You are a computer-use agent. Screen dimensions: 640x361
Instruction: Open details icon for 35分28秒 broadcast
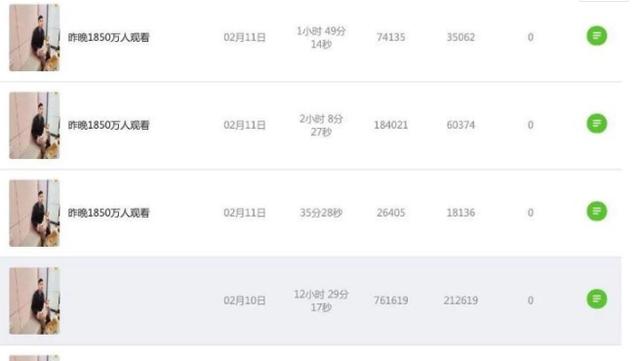click(x=596, y=212)
